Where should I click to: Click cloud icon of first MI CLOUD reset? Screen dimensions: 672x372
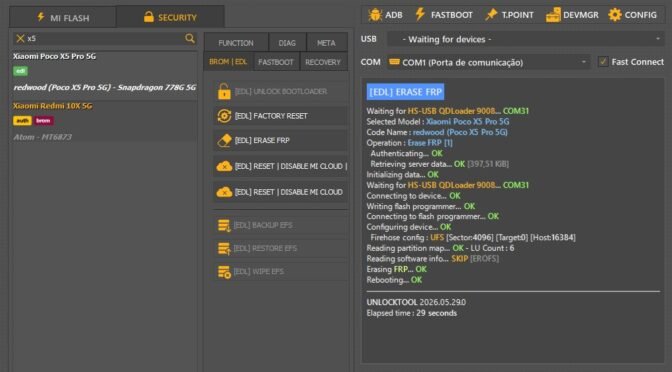point(224,166)
